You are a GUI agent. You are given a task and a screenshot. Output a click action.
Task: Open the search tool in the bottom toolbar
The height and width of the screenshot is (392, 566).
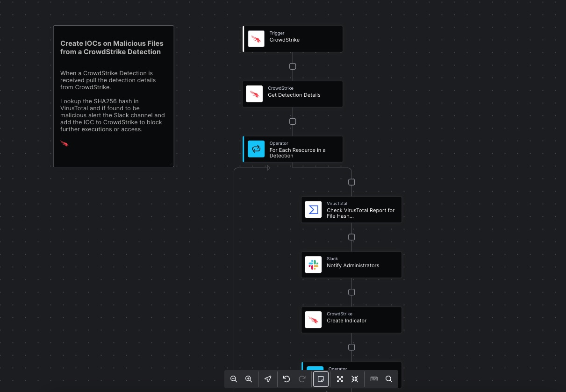(389, 379)
